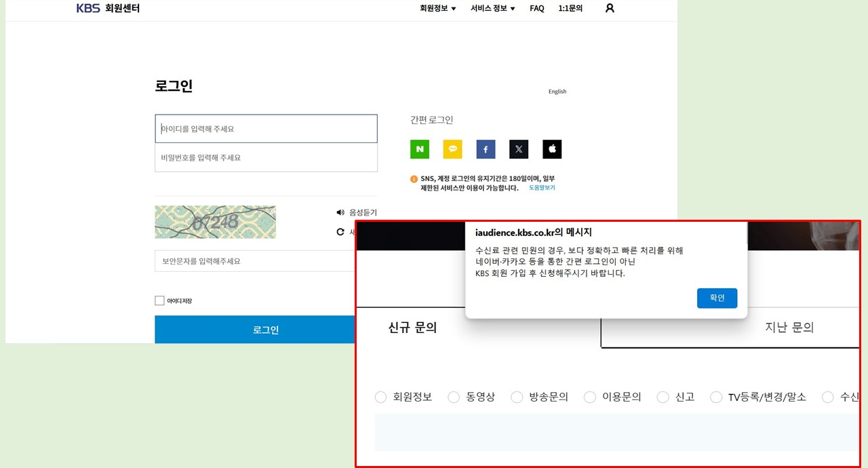Viewport: 868px width, 468px height.
Task: Log in with the Apple icon
Action: (x=552, y=149)
